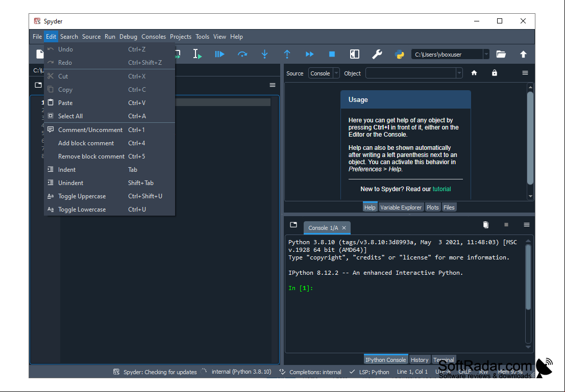Viewport: 565px width, 392px height.
Task: Close the Console 1/A tab
Action: click(x=344, y=228)
